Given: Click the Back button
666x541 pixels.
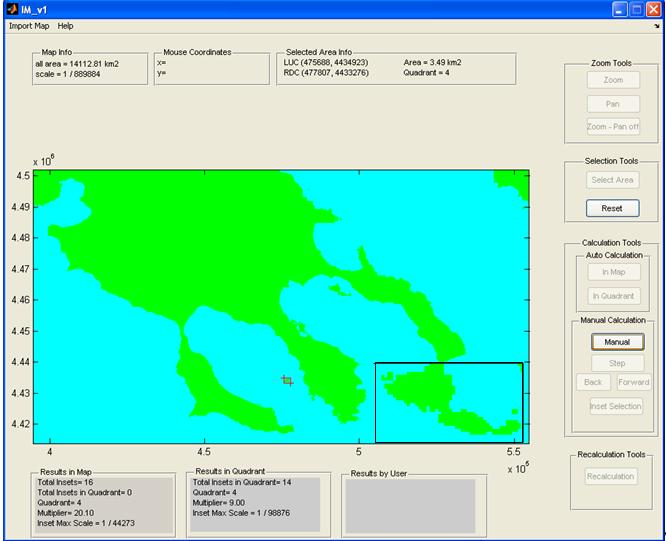Looking at the screenshot, I should click(x=593, y=382).
